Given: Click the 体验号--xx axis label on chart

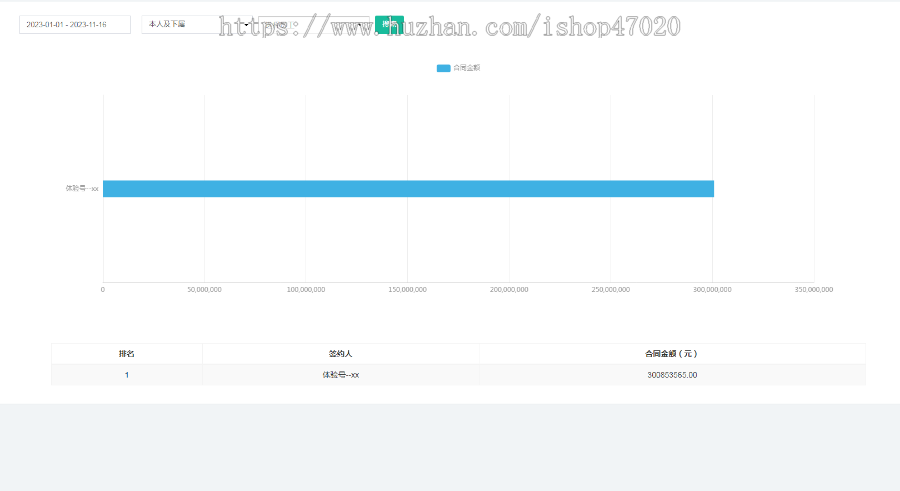Looking at the screenshot, I should (x=82, y=188).
